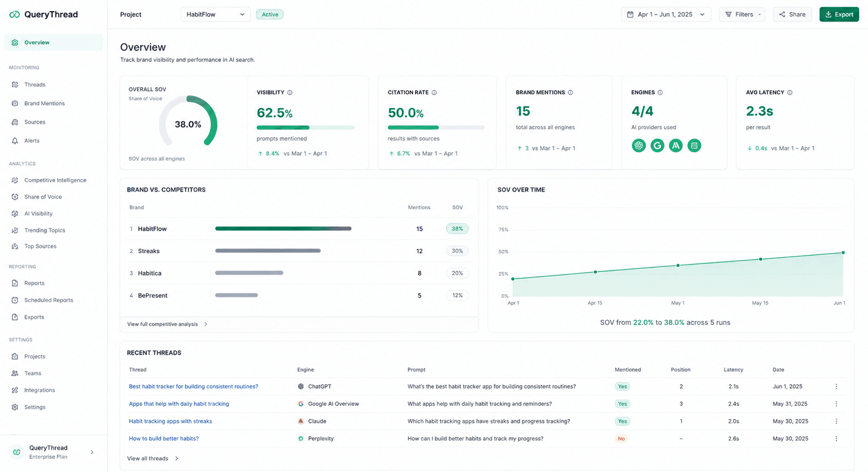The height and width of the screenshot is (472, 868).
Task: Click the Jun 1 data point on SOV chart
Action: pos(843,253)
